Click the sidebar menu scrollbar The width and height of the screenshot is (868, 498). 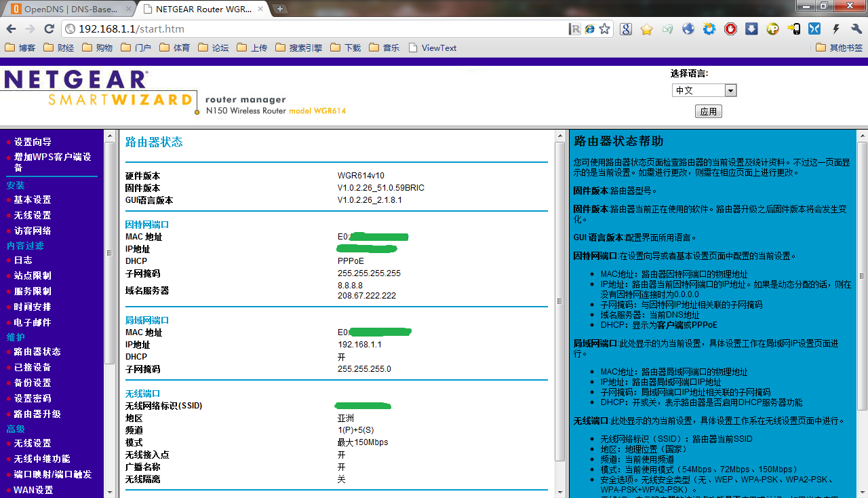(109, 252)
